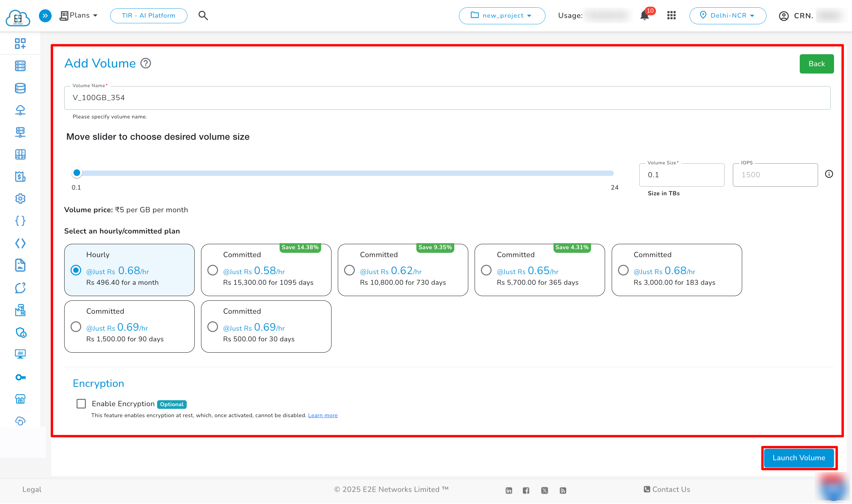Select the 1095 days Committed plan
Screen dimensions: 852x504
coord(213,270)
